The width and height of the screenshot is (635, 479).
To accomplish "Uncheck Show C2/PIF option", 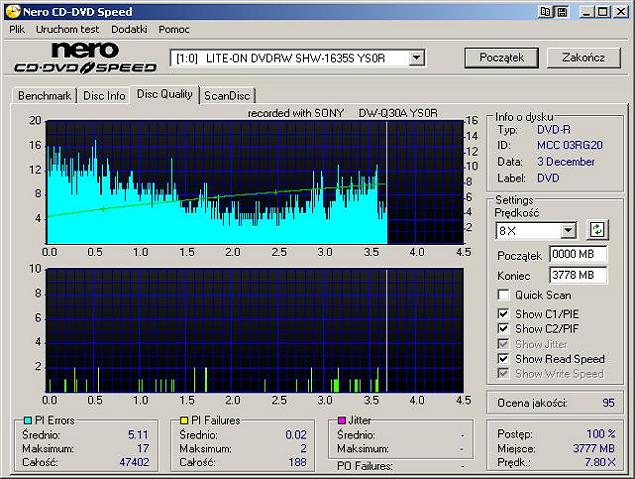I will [503, 328].
